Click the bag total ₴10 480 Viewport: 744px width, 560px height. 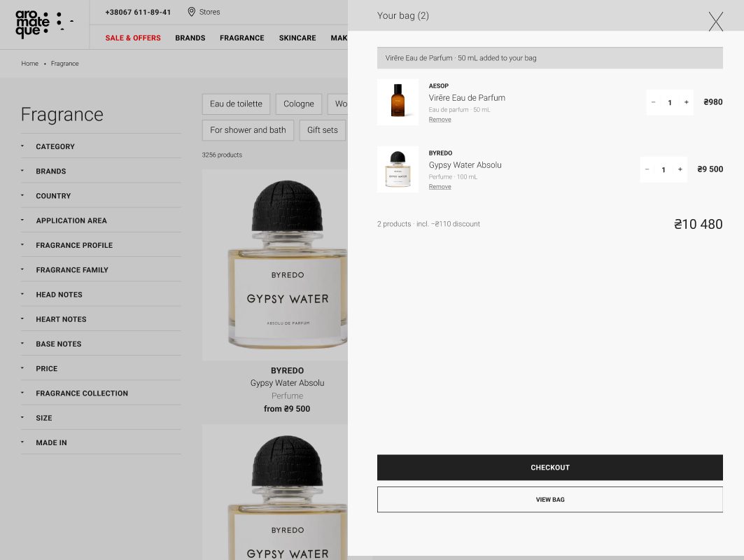pos(698,224)
